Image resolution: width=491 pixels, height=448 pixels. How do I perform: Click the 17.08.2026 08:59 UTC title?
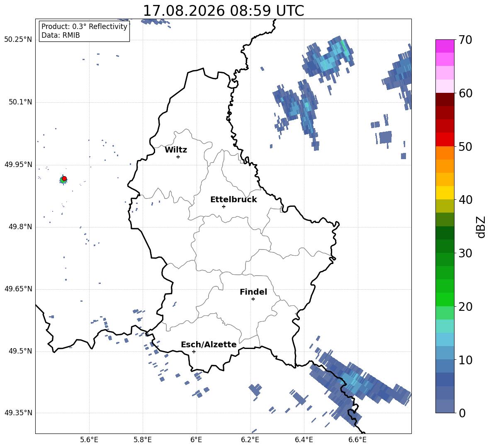click(223, 11)
